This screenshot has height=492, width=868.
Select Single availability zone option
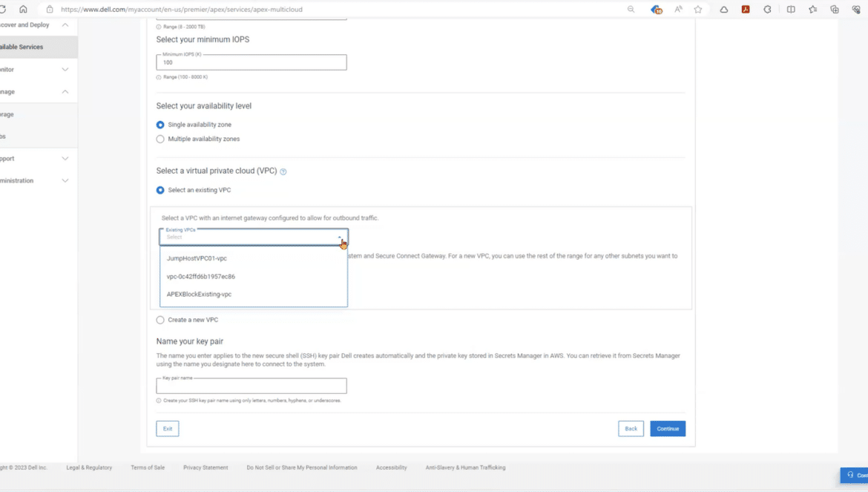point(160,125)
